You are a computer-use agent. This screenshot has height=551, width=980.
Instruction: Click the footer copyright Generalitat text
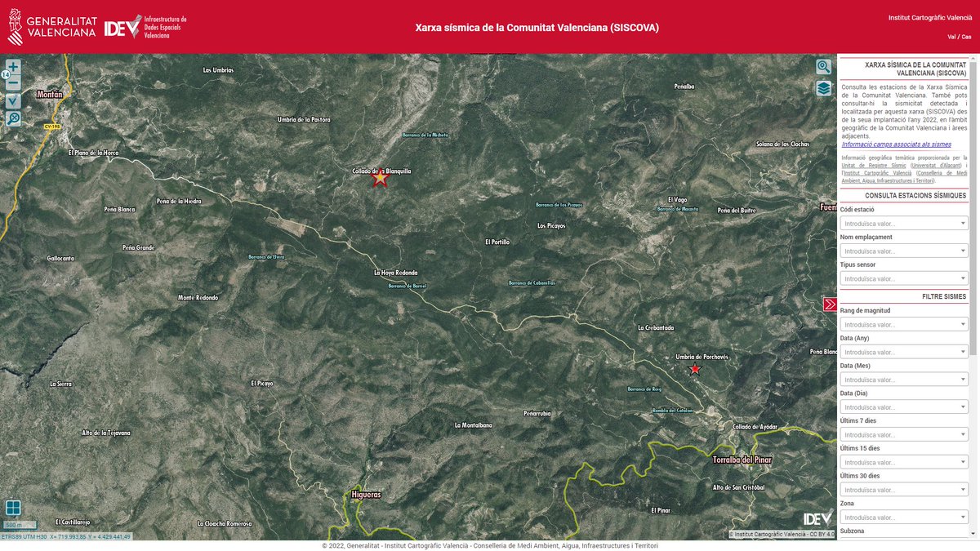(x=490, y=545)
